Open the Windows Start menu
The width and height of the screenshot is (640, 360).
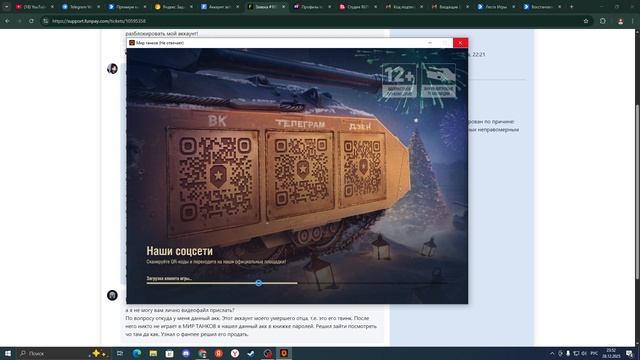(7, 353)
